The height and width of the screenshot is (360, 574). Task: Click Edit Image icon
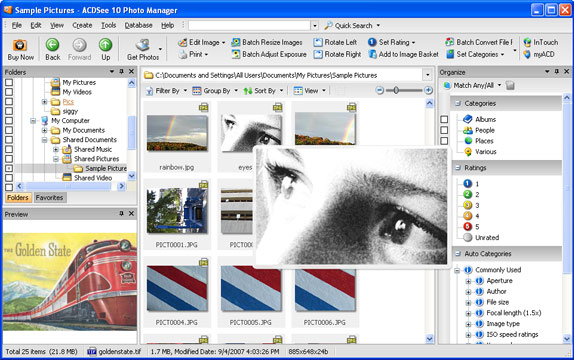click(x=182, y=42)
